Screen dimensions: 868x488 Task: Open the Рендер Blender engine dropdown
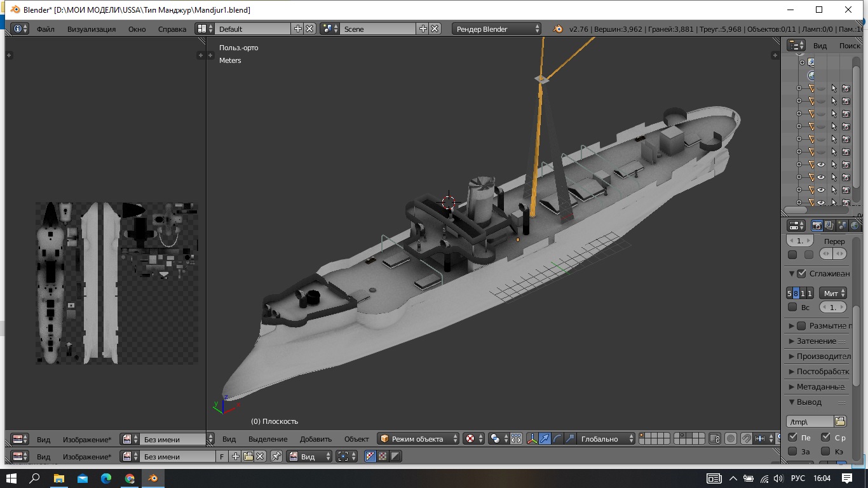click(497, 29)
